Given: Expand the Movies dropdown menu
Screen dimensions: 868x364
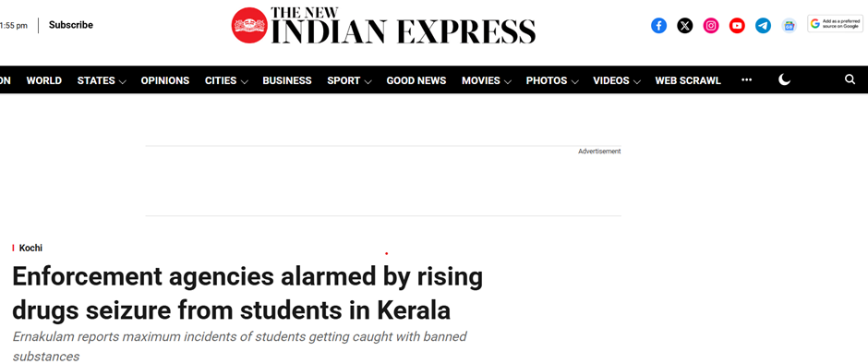Looking at the screenshot, I should 486,81.
